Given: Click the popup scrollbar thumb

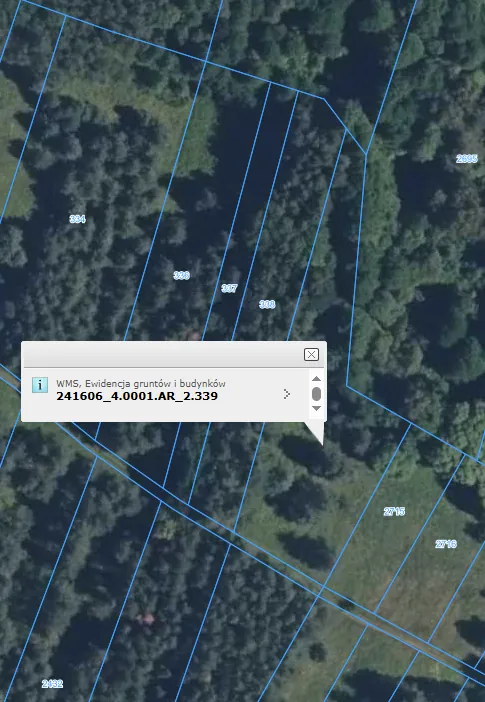Looking at the screenshot, I should point(316,394).
